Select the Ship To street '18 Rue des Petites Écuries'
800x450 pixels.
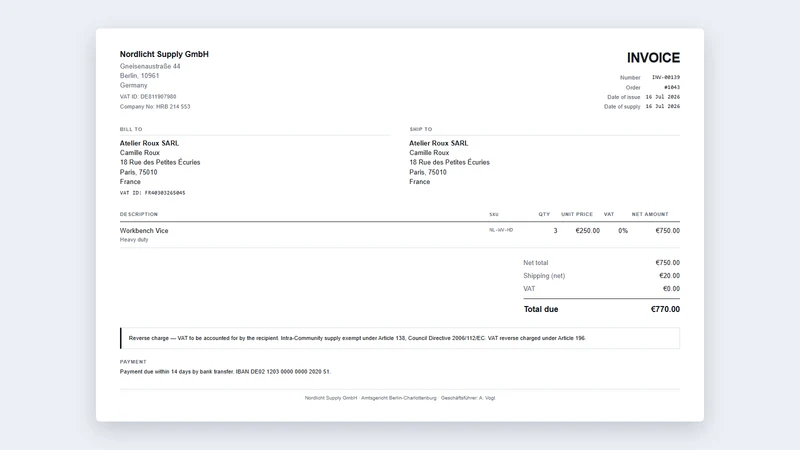point(449,162)
